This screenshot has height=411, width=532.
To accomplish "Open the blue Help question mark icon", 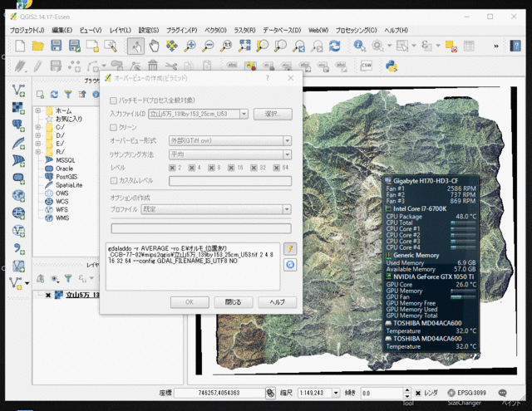I will click(x=515, y=46).
